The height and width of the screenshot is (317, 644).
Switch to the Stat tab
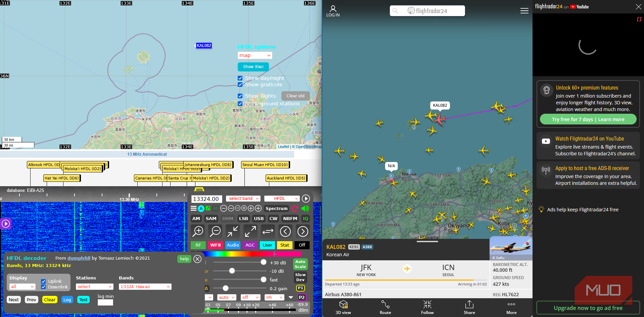[x=285, y=245]
